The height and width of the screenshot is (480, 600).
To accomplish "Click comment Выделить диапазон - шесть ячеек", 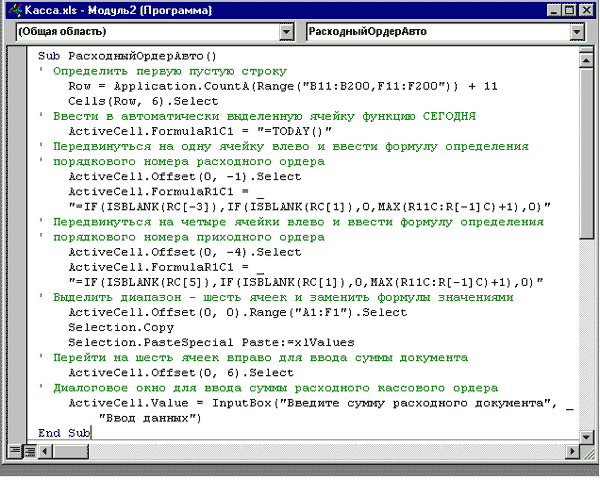I will click(x=276, y=297).
